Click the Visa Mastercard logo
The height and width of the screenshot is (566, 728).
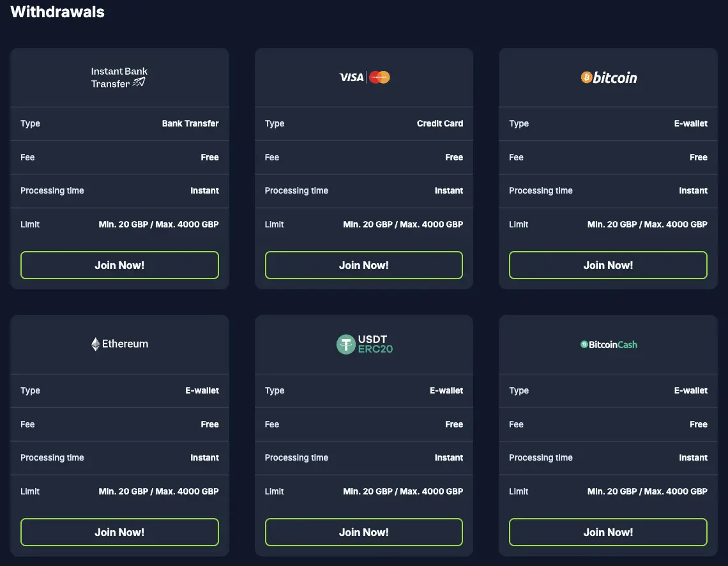pos(364,77)
